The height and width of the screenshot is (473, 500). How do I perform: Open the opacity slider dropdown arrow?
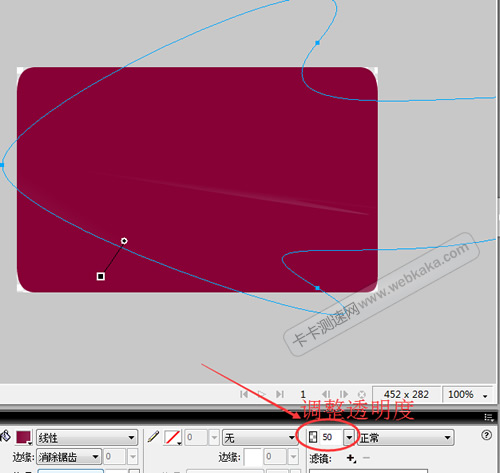[349, 437]
